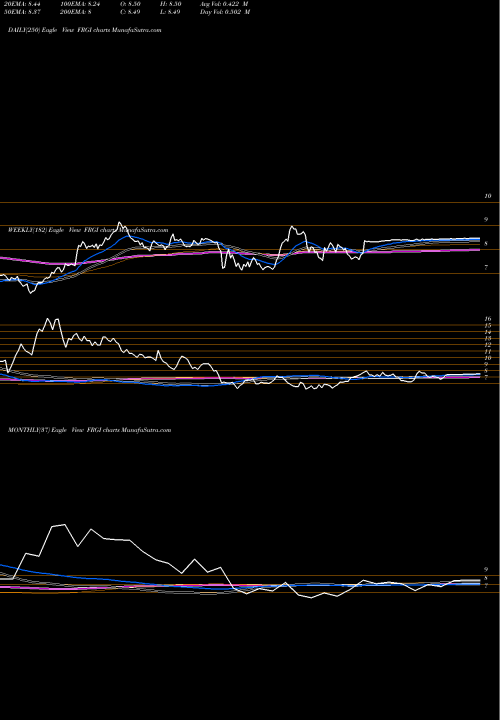Viewport: 500px width, 720px height.
Task: Click the MONTHLY(37) Eagle View chart title
Action: point(90,430)
